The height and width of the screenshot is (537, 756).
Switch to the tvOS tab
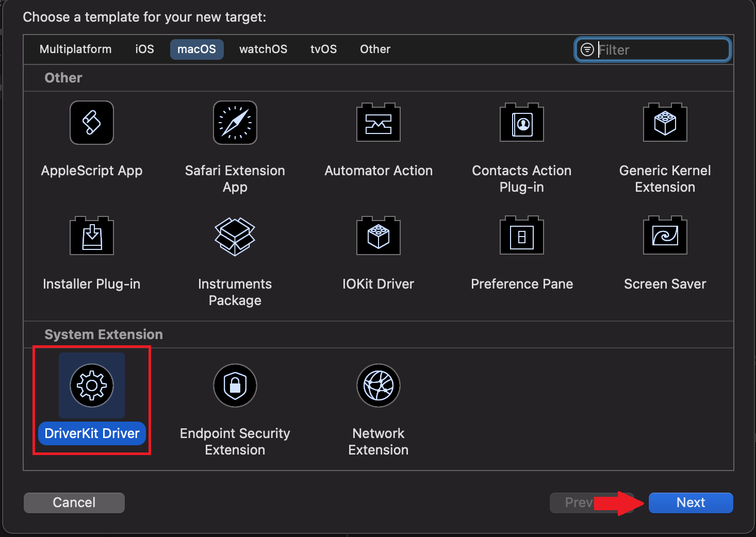pyautogui.click(x=323, y=49)
